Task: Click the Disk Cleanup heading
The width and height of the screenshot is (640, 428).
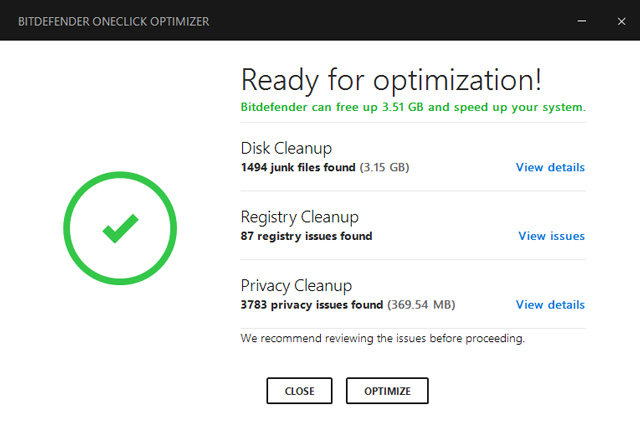Action: click(286, 149)
